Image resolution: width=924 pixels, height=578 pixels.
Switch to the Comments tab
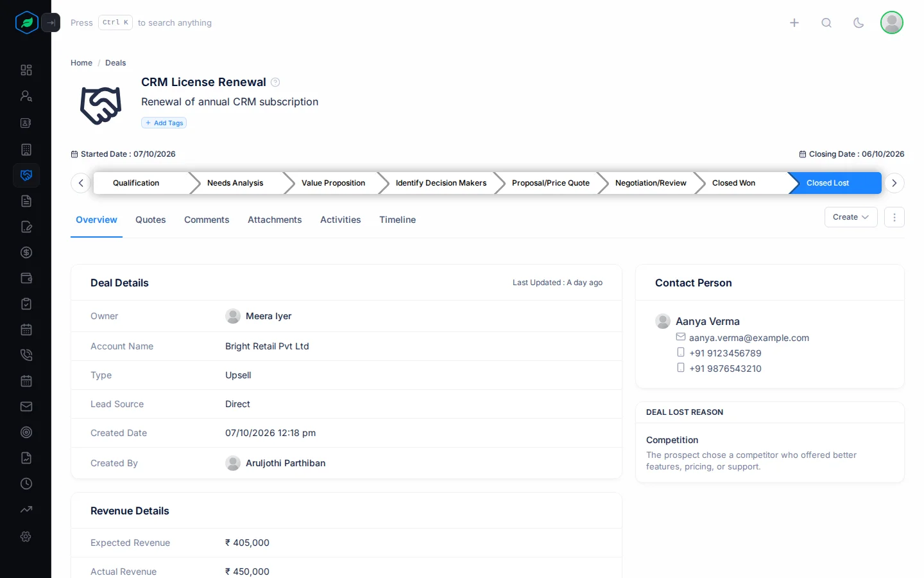pyautogui.click(x=207, y=220)
